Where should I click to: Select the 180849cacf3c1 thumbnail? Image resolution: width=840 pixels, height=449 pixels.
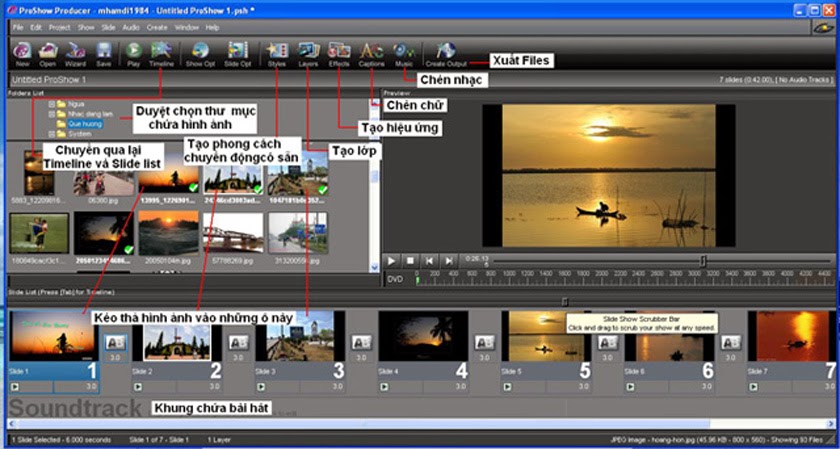coord(39,233)
